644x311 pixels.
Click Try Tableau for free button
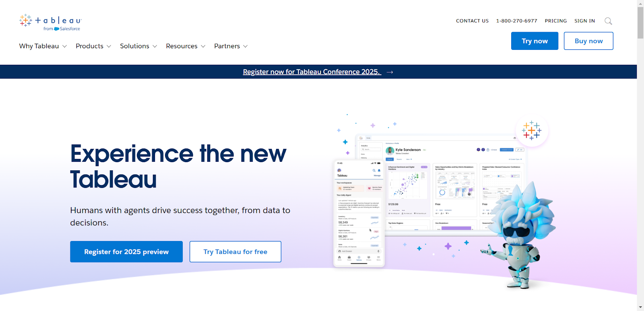[235, 252]
